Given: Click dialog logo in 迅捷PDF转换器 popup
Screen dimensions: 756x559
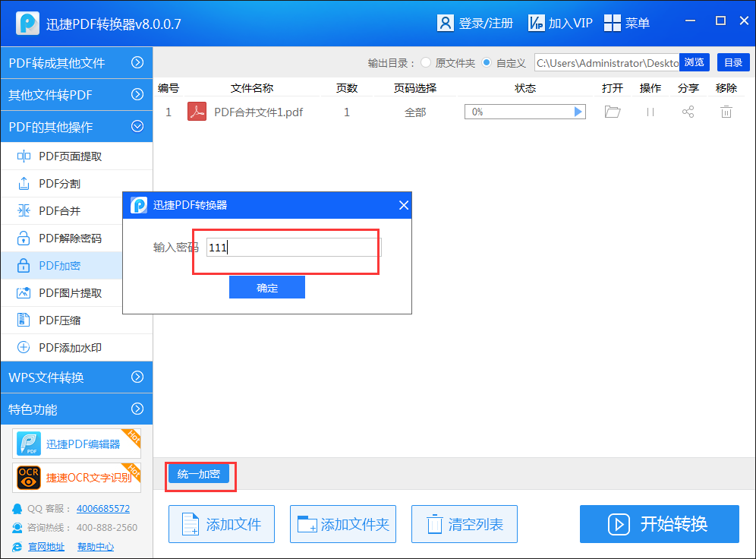Looking at the screenshot, I should click(139, 205).
